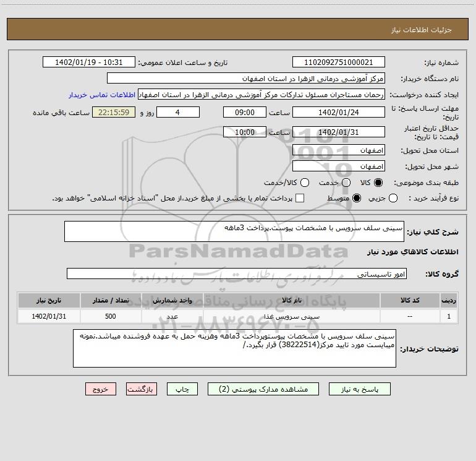Viewport: 476px width, 461px height.
Task: Click the نام کالا column header
Action: (x=292, y=300)
